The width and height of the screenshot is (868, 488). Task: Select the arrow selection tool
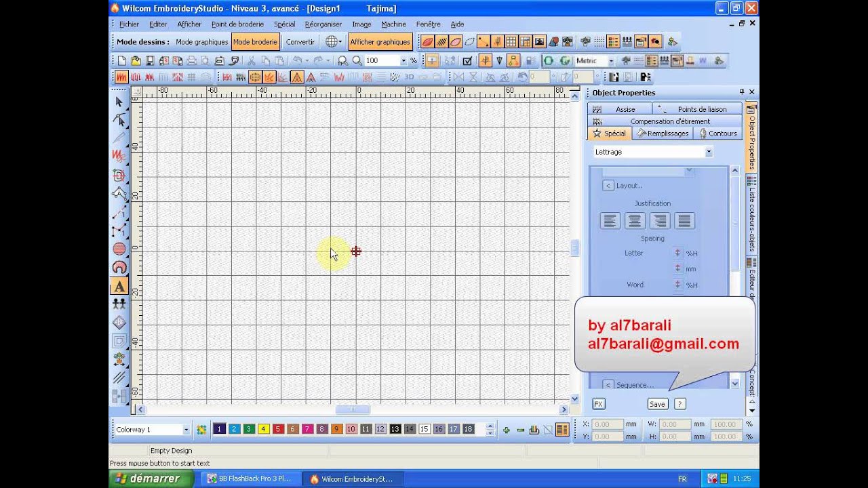[119, 102]
